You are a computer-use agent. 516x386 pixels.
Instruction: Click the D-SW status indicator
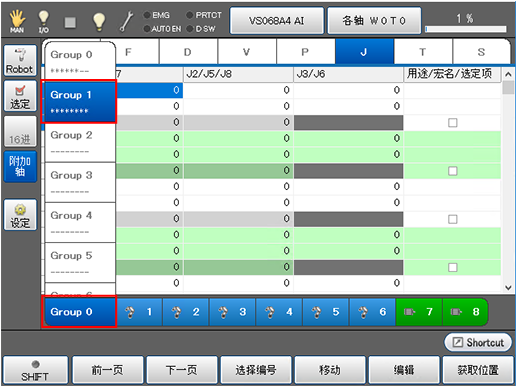click(201, 29)
